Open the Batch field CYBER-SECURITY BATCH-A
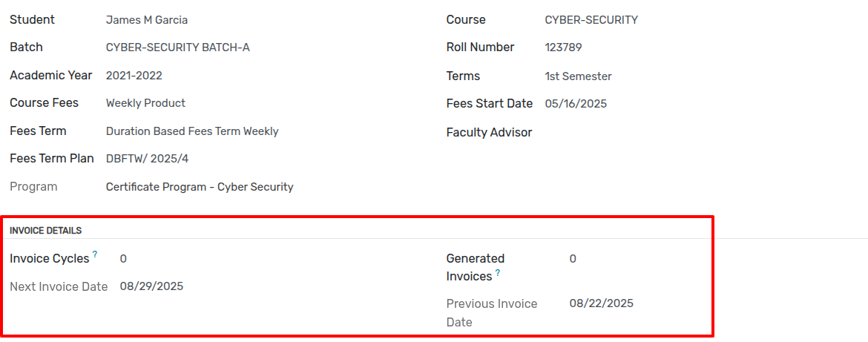 coord(178,47)
